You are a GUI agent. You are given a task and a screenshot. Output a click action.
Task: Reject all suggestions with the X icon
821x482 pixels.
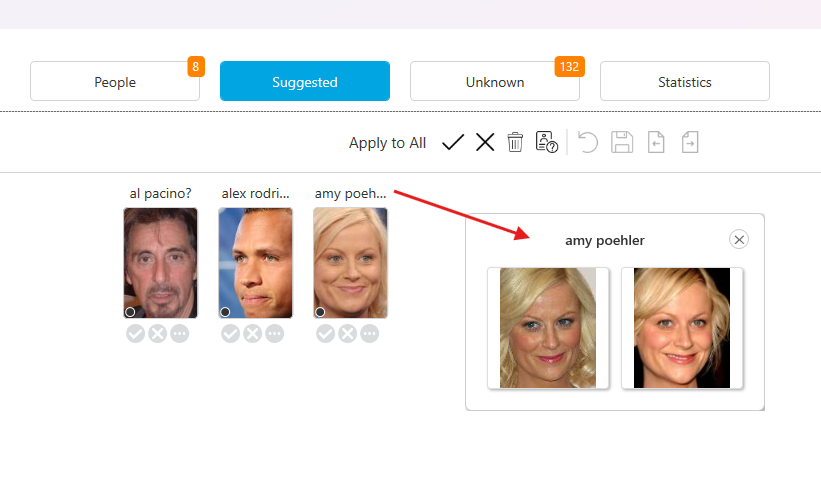pyautogui.click(x=485, y=142)
